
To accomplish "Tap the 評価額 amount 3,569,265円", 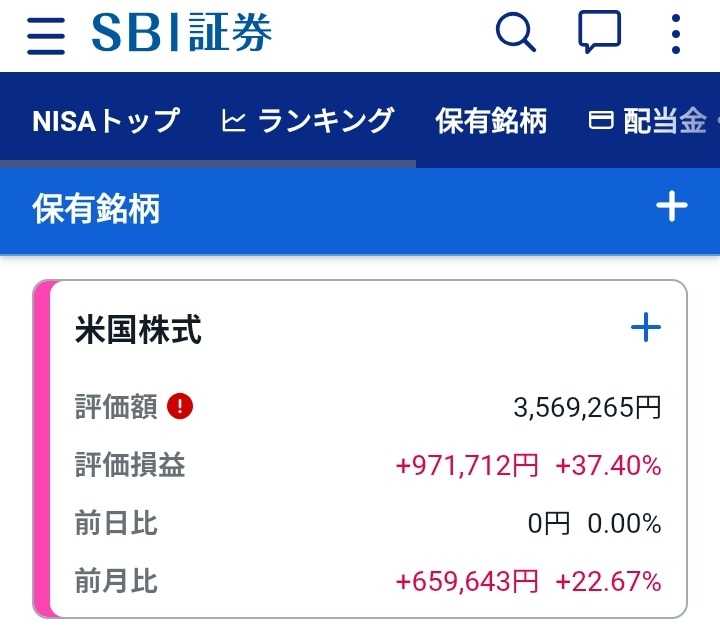I will [587, 407].
